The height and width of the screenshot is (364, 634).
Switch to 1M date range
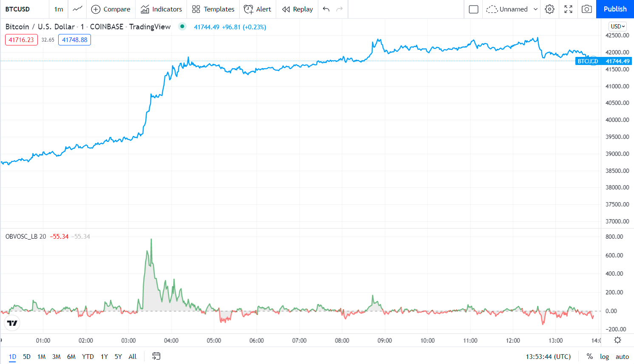pyautogui.click(x=41, y=356)
